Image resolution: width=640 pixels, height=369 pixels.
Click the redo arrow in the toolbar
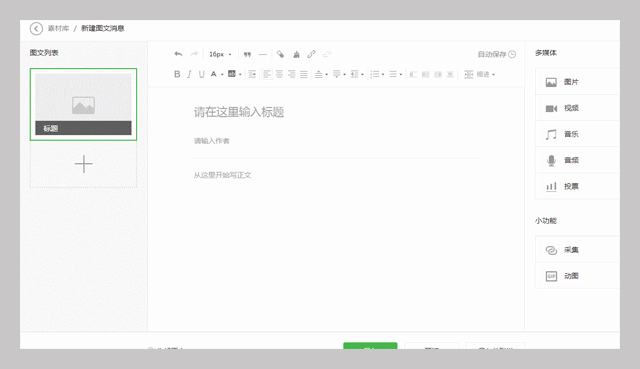point(194,54)
